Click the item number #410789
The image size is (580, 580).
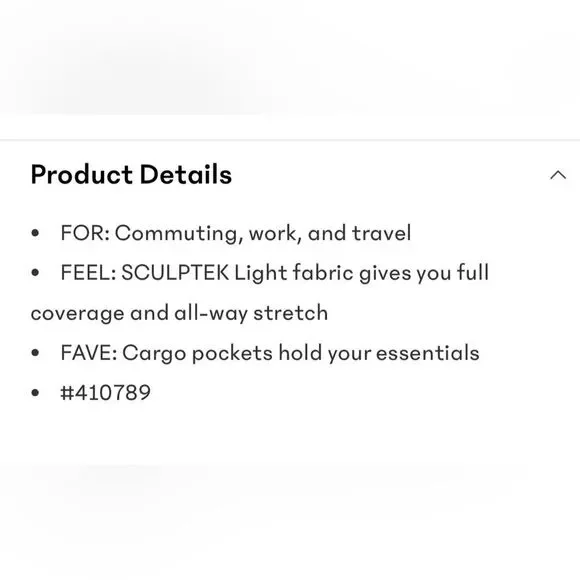pos(105,392)
